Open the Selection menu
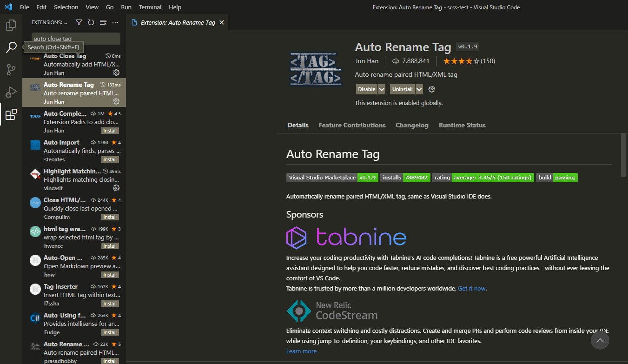This screenshot has width=628, height=364. coord(66,7)
